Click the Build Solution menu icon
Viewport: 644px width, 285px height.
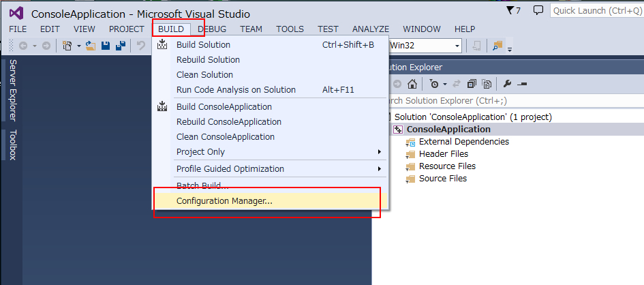tap(162, 44)
